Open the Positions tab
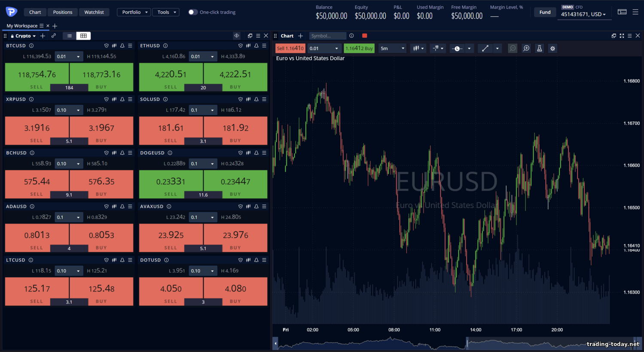This screenshot has height=352, width=644. click(x=63, y=12)
